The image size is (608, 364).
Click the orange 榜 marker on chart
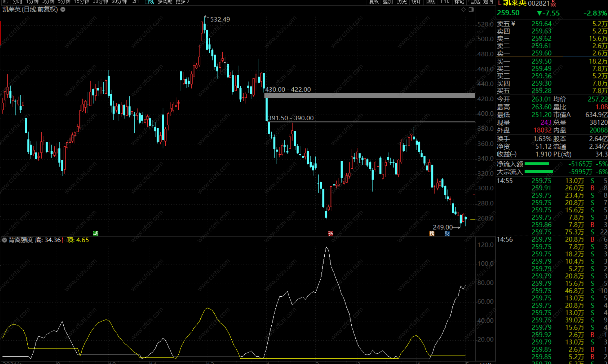click(x=432, y=233)
